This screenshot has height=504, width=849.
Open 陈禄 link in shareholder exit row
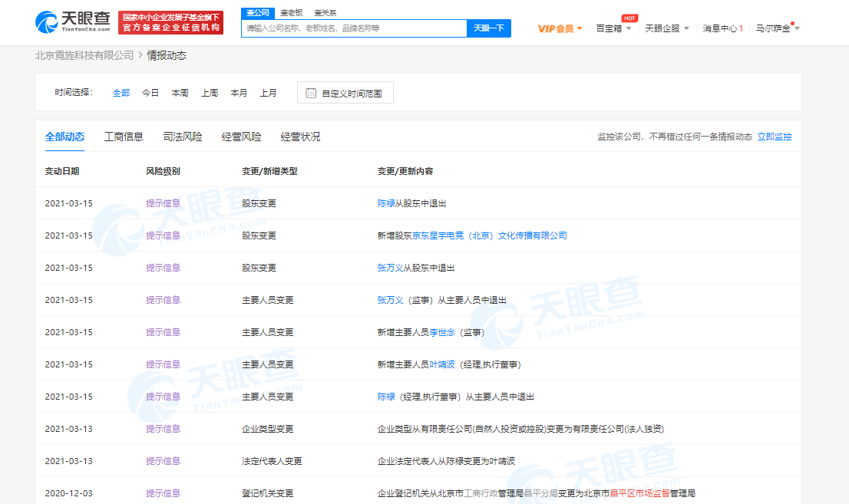(x=386, y=203)
